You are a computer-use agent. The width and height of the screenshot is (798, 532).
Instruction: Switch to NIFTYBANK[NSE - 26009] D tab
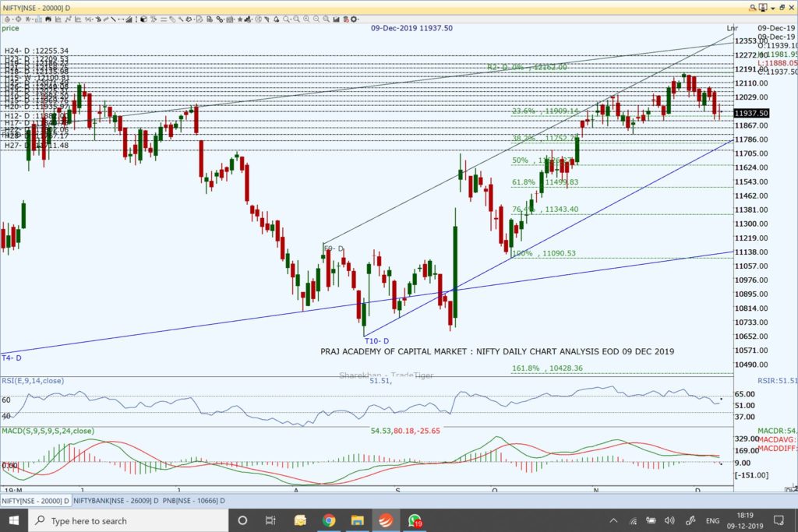click(116, 501)
